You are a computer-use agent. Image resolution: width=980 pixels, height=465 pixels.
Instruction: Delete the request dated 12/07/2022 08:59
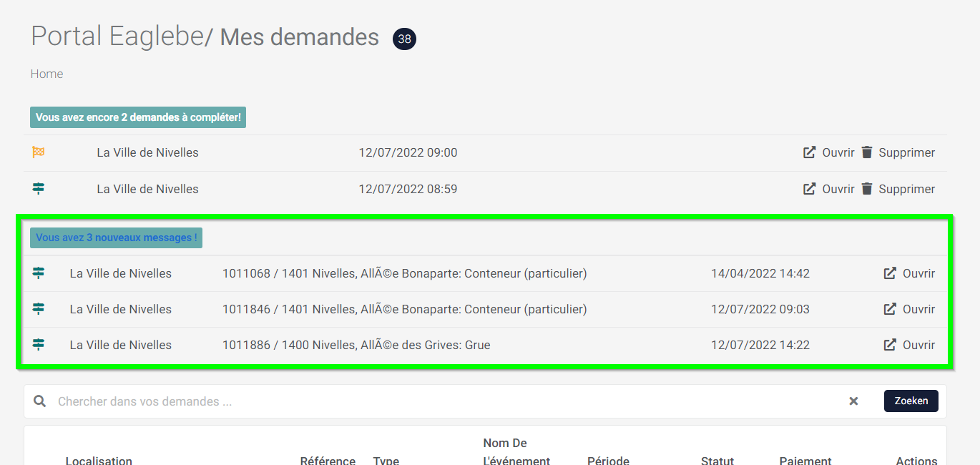coord(898,189)
